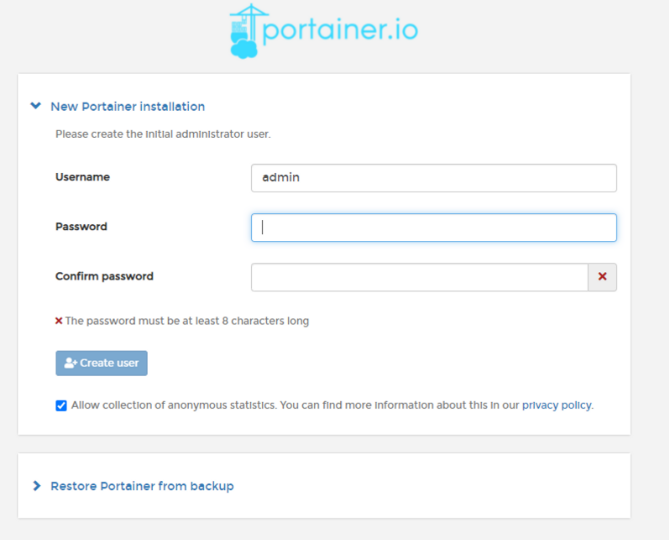Viewport: 669px width, 540px height.
Task: Click the Password label
Action: tap(81, 226)
